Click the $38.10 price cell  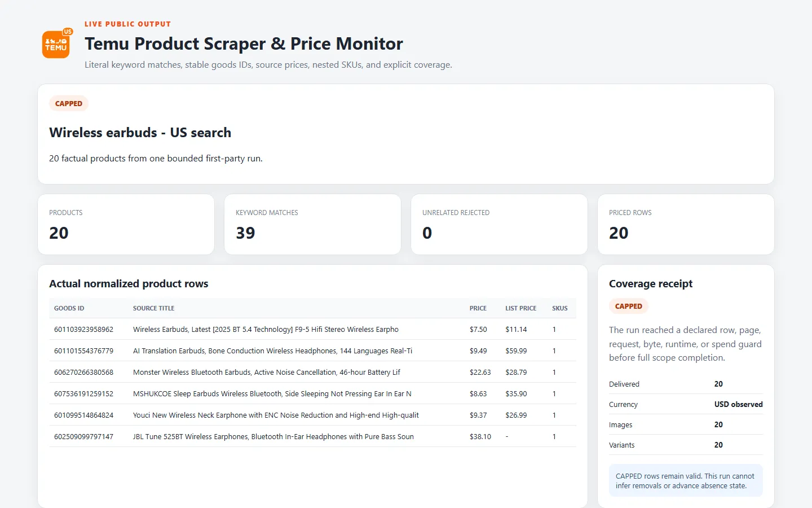[480, 436]
